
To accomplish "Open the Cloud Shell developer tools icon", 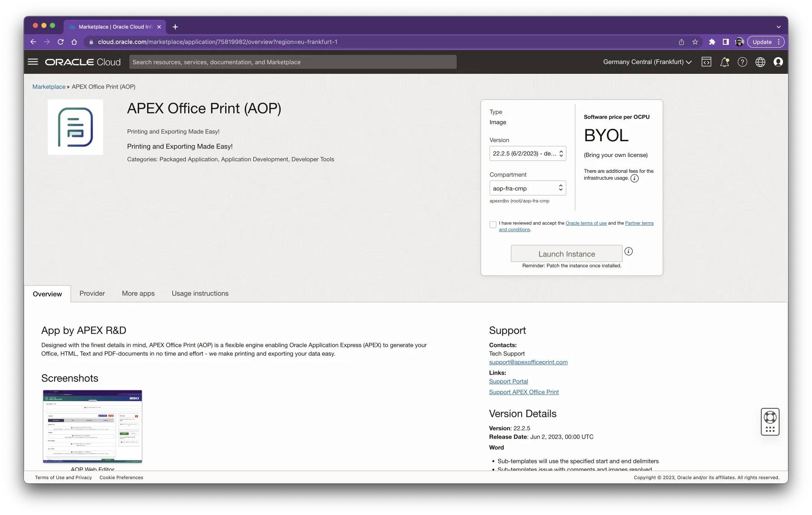I will click(x=706, y=62).
